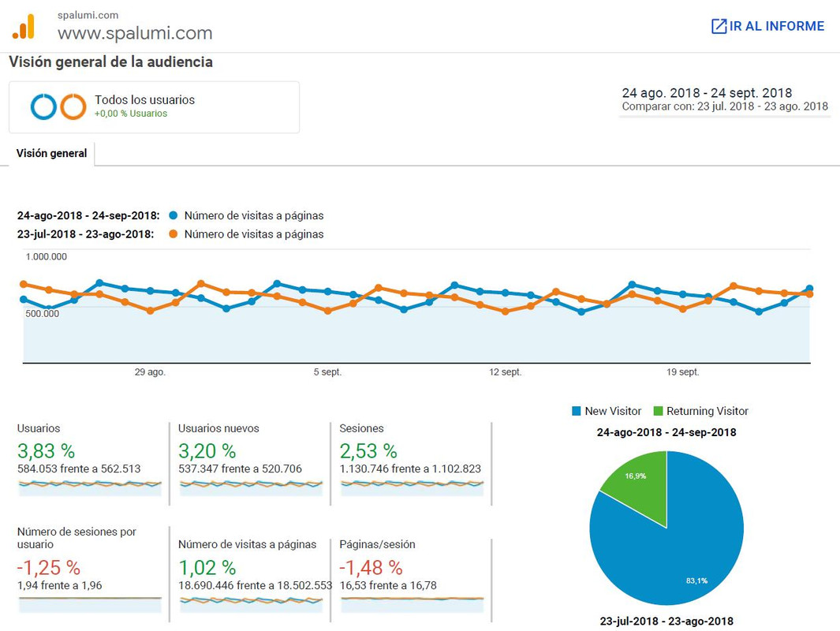
Task: Click the 1,94 frente a 1,96 text
Action: (59, 585)
